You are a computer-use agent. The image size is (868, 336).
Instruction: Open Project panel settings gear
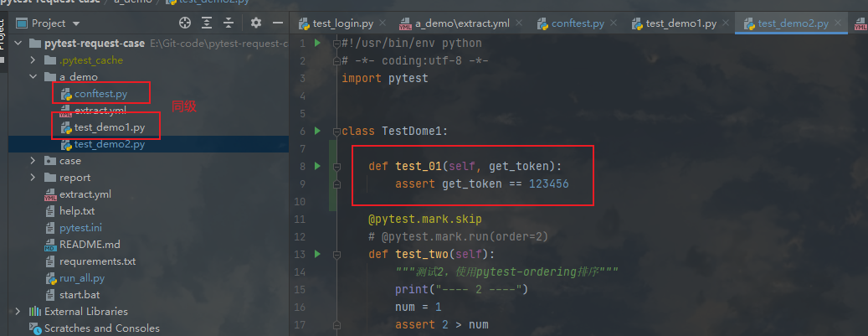coord(255,23)
